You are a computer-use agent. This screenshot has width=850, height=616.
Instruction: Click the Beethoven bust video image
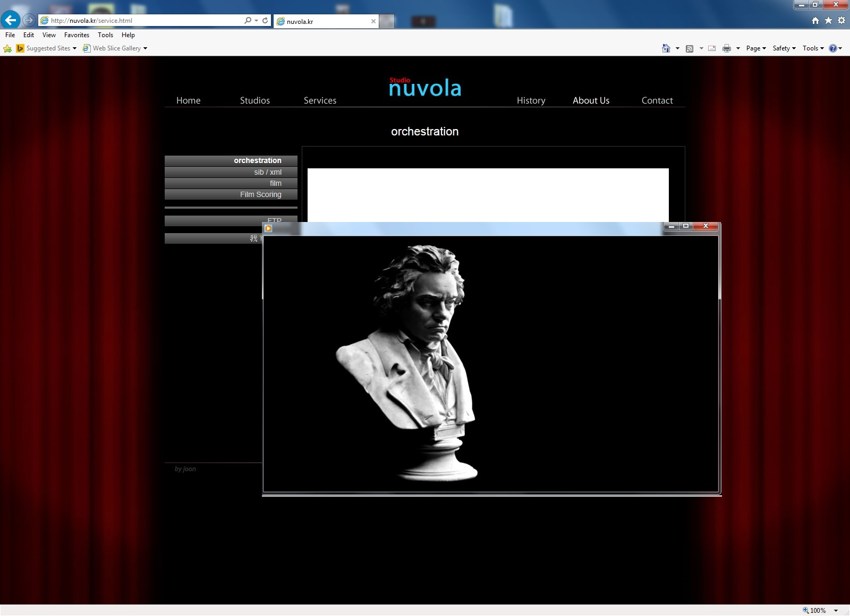coord(491,364)
